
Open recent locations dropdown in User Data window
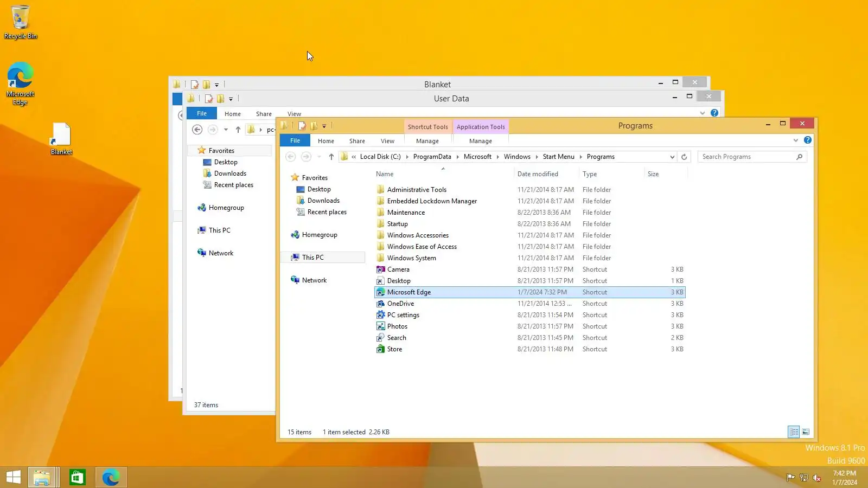pos(226,130)
